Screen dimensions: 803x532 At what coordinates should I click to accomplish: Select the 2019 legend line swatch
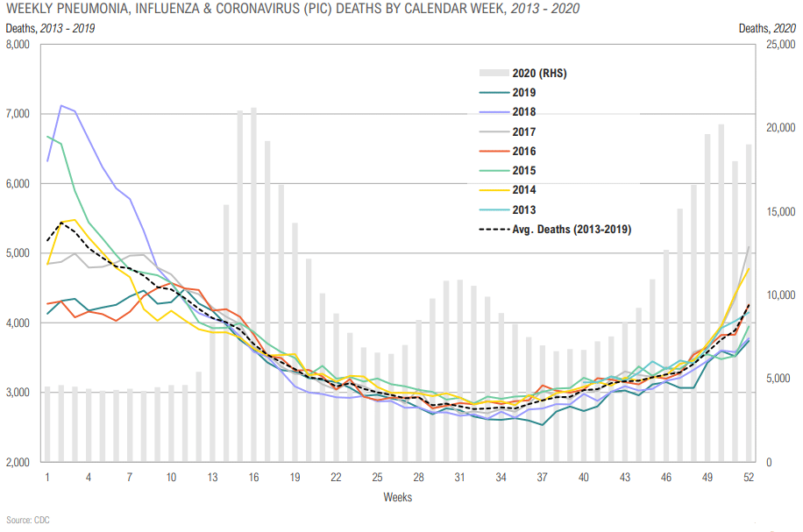tap(494, 93)
